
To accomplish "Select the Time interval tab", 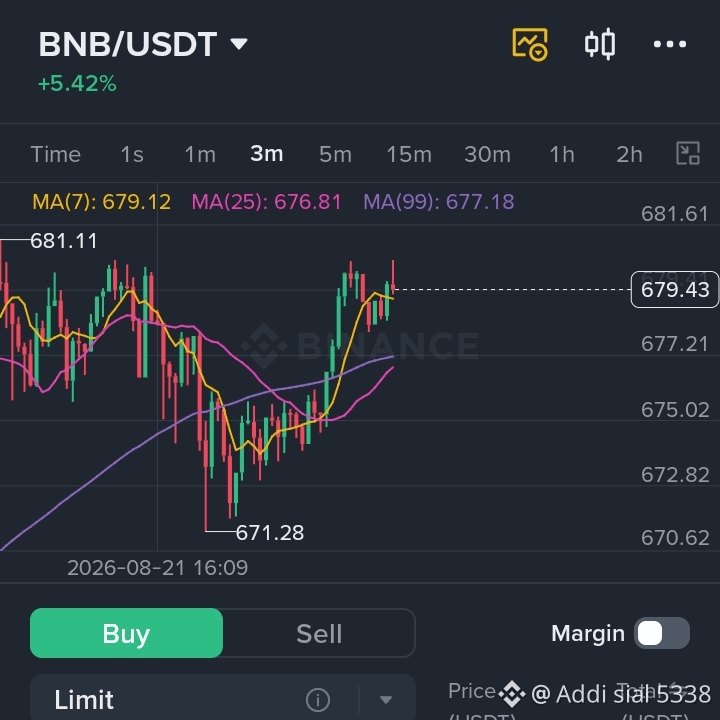I will pos(56,154).
